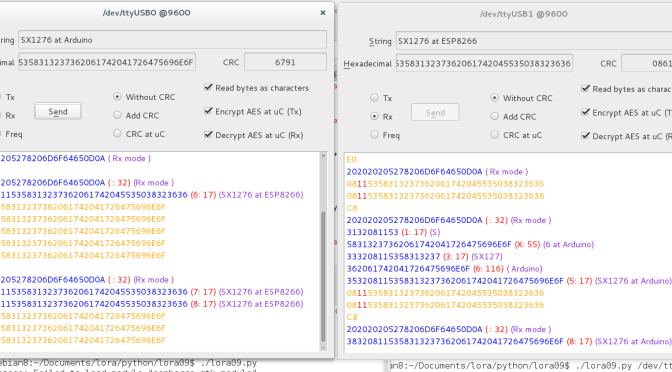Select Tx radio button in right window
The image size is (672, 372).
375,98
